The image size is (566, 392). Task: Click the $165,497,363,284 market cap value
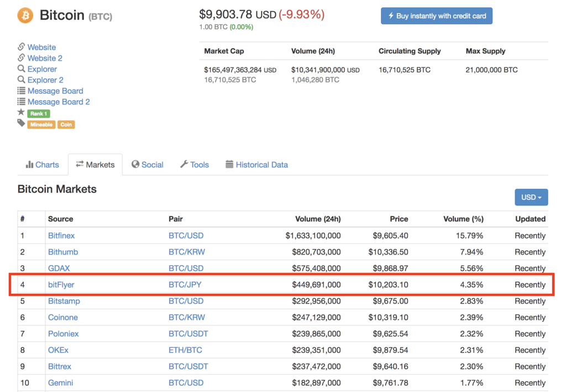pyautogui.click(x=240, y=70)
